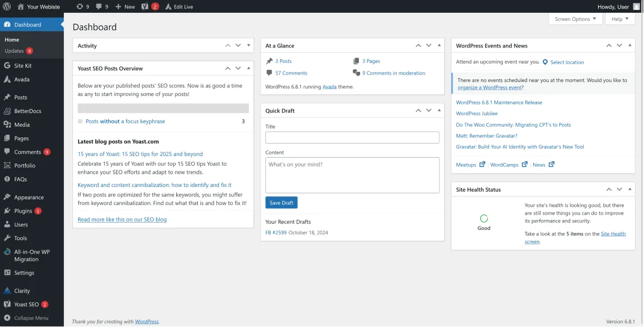The image size is (644, 327).
Task: Open Posts without a focus keyphrase
Action: tap(125, 121)
